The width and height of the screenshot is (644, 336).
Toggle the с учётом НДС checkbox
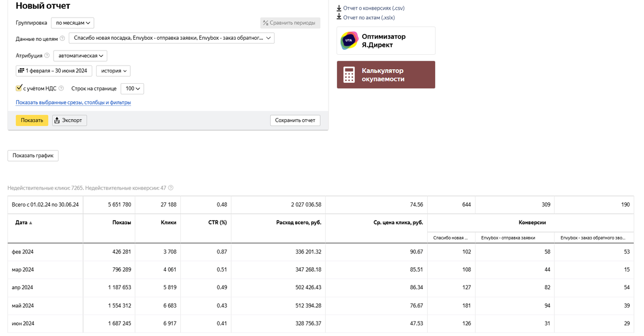click(19, 88)
